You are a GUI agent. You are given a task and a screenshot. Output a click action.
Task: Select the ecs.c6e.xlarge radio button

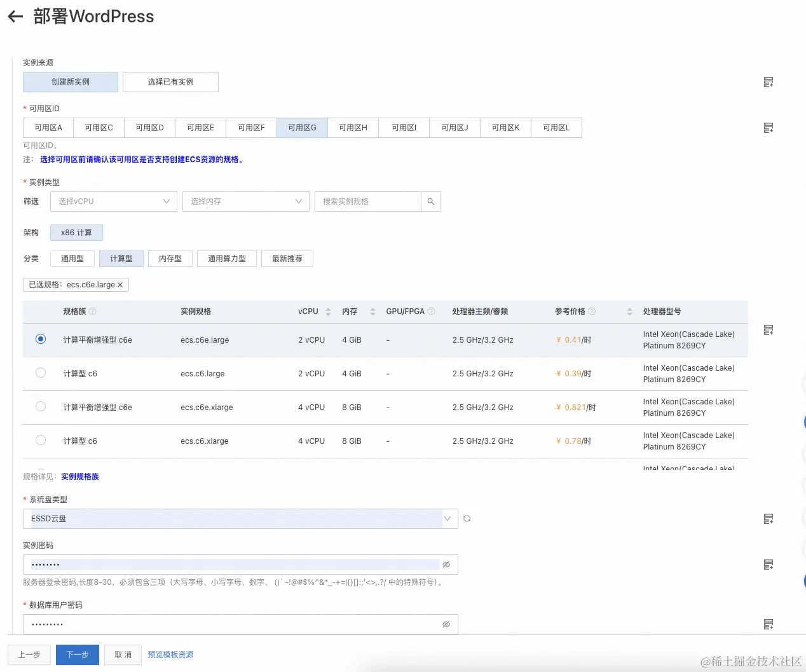[41, 406]
